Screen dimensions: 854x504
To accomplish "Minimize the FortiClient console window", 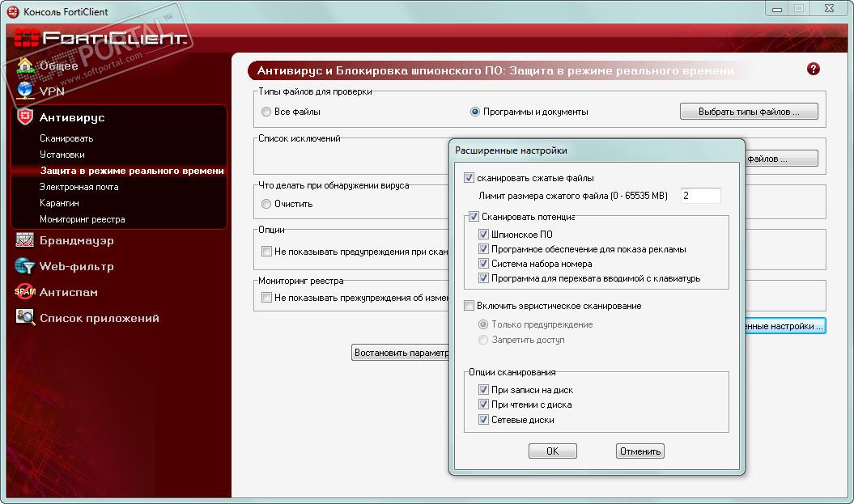I will point(777,9).
